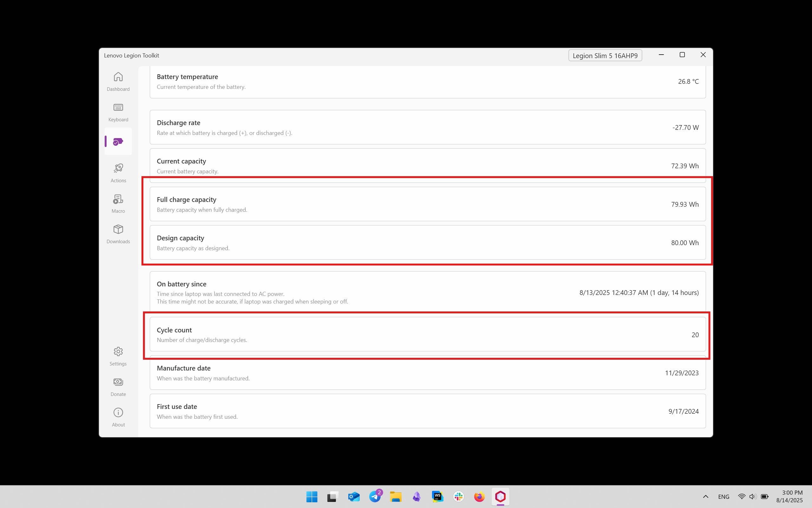Image resolution: width=812 pixels, height=508 pixels.
Task: Open the Macro page in the sidebar
Action: point(118,204)
